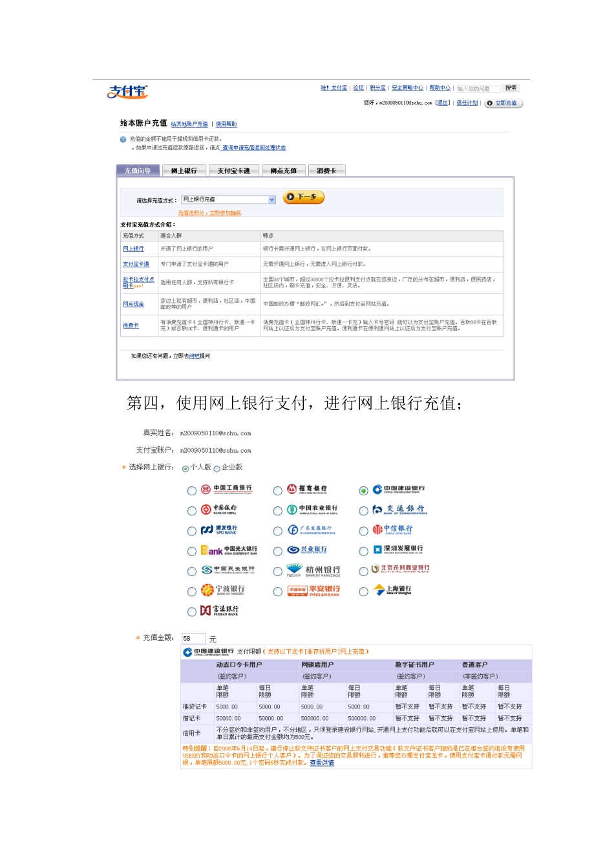Click the Alipay 支付宝 logo
This screenshot has width=614, height=868.
coord(128,92)
